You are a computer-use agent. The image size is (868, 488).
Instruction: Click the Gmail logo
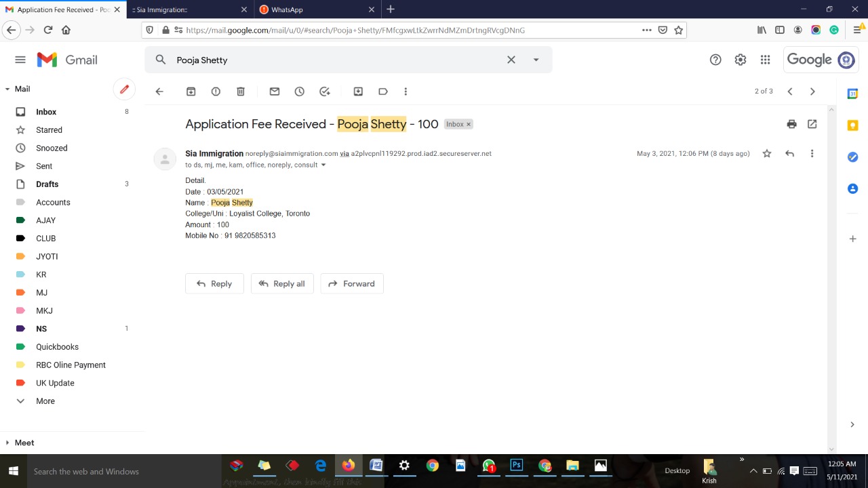[67, 60]
